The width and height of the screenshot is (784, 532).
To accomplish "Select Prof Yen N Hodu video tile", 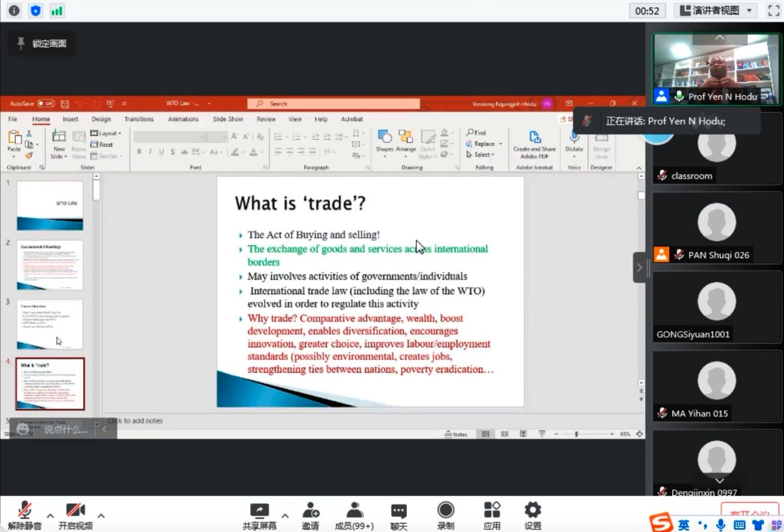I will point(717,69).
